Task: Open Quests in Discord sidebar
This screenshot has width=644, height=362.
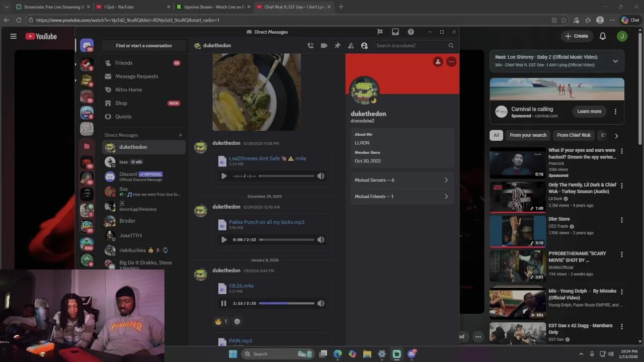Action: (143, 117)
